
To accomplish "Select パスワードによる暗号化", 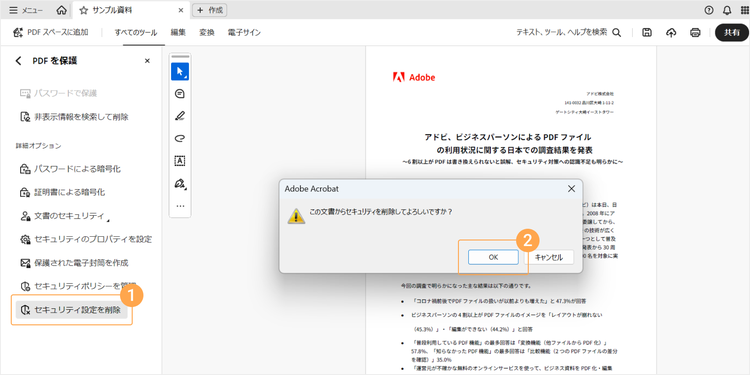I will tap(69, 169).
